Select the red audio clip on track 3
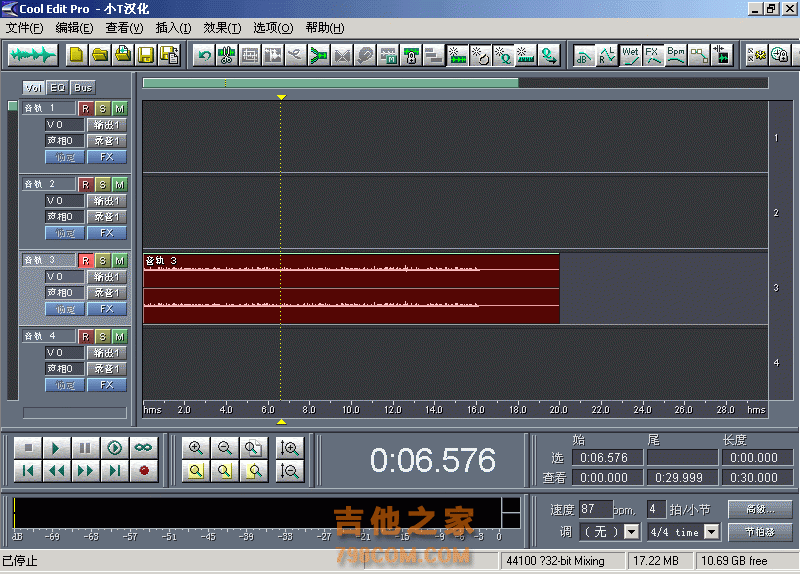Image resolution: width=800 pixels, height=574 pixels. coord(352,289)
